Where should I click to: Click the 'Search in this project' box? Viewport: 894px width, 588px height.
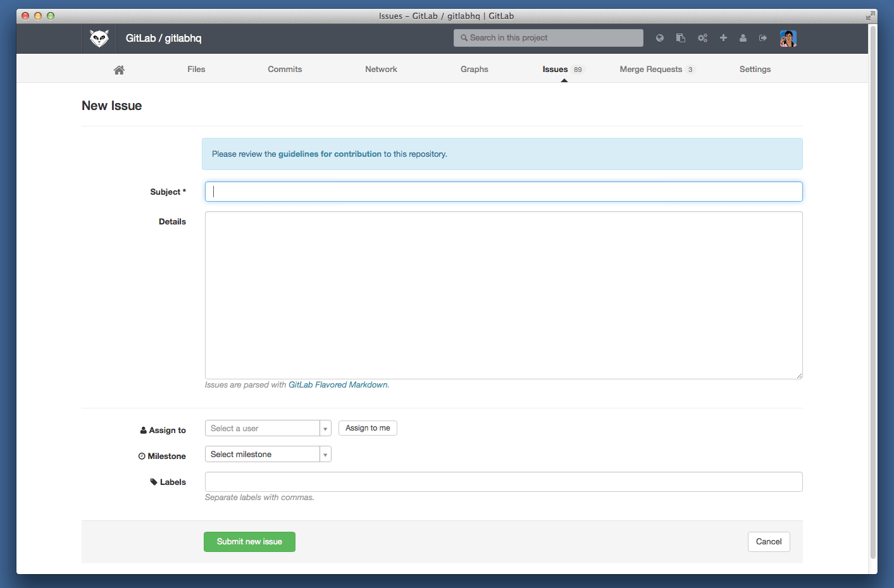[549, 38]
